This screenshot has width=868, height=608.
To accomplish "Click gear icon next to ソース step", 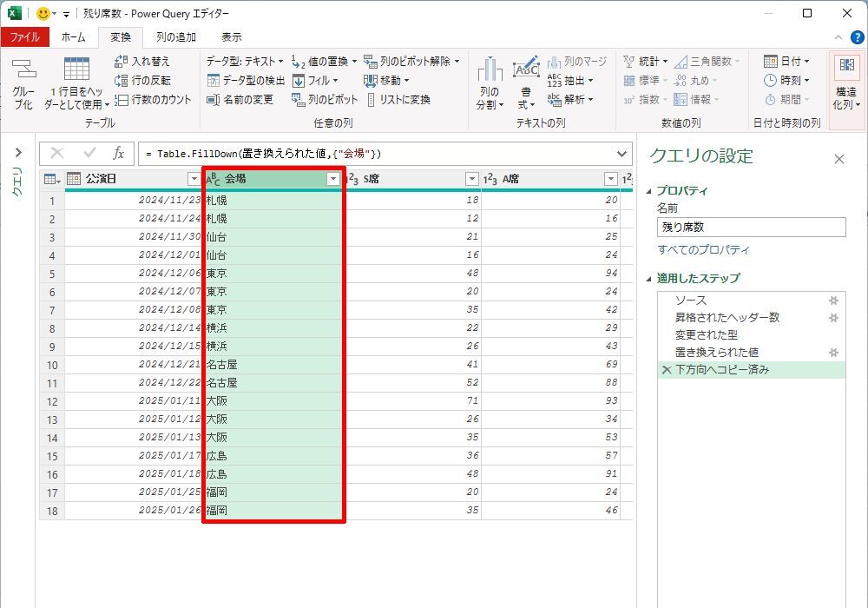I will point(833,300).
